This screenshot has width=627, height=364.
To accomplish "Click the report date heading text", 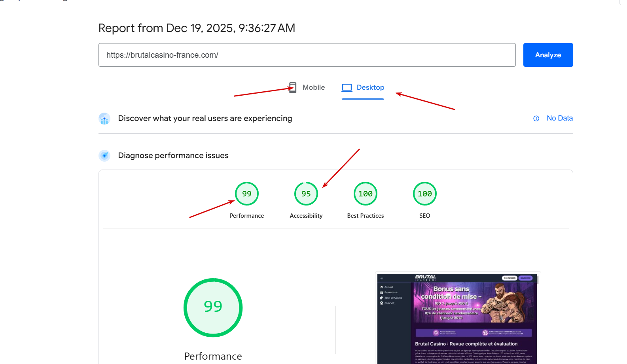I will pyautogui.click(x=197, y=28).
